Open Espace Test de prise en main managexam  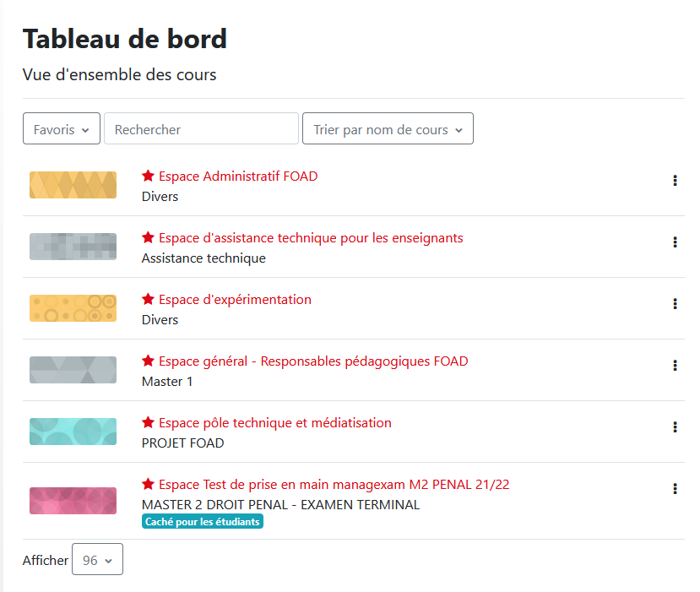point(334,485)
